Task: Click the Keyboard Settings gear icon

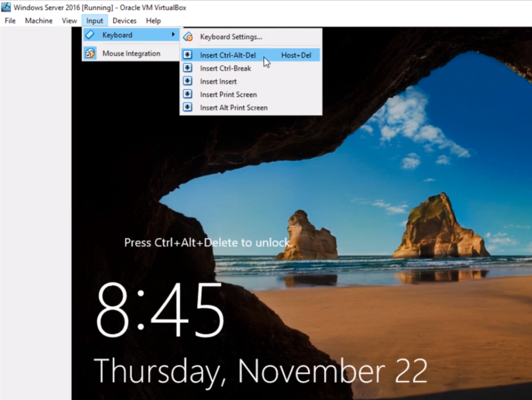Action: point(188,37)
